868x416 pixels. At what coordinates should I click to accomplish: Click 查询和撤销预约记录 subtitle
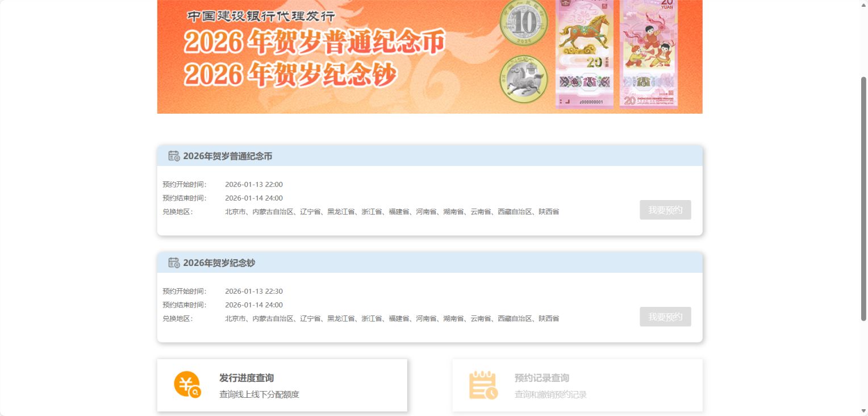550,394
